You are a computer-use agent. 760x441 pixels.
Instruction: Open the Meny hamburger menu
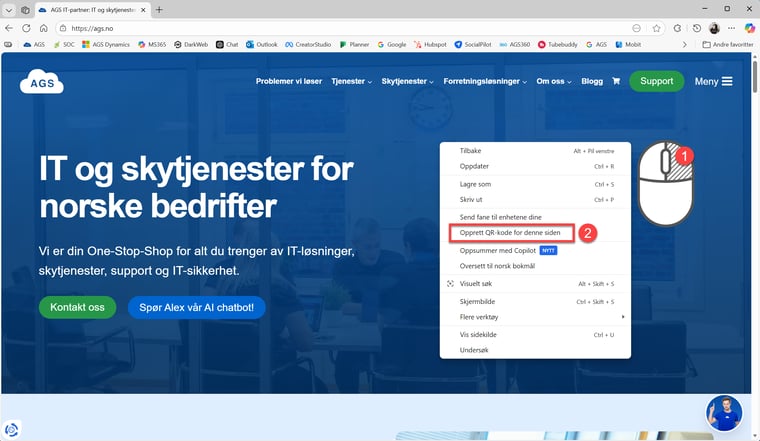coord(713,81)
